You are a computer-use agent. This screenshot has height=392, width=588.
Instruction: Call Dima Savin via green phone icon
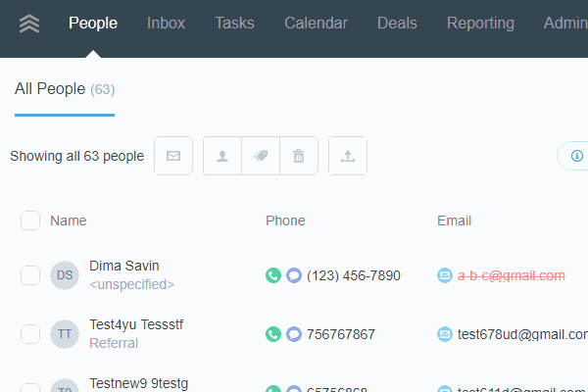tap(273, 275)
